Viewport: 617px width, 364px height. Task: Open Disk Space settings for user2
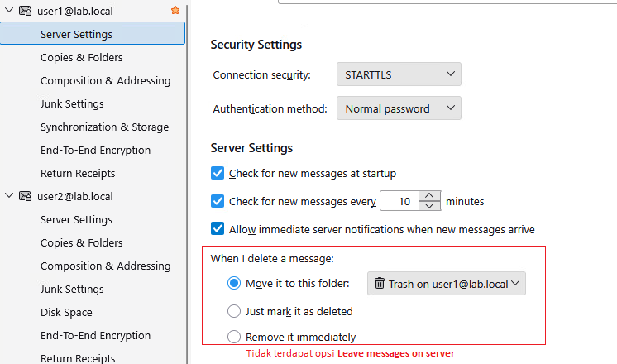tap(66, 313)
